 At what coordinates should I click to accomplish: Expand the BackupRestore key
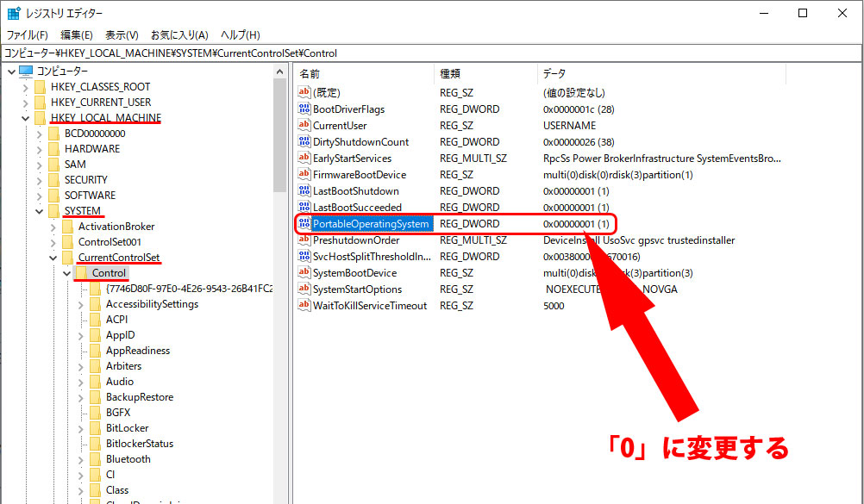(x=80, y=397)
